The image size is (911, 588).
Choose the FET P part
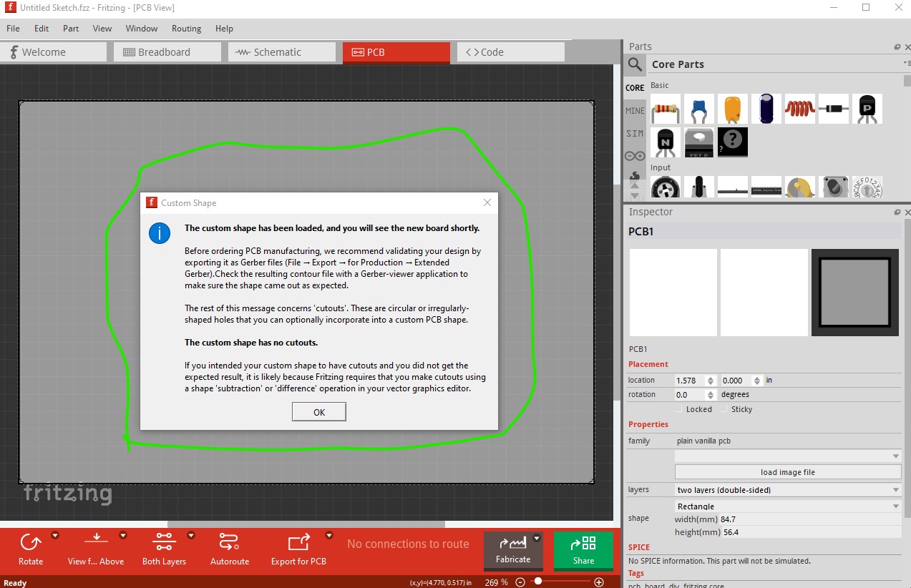point(698,142)
